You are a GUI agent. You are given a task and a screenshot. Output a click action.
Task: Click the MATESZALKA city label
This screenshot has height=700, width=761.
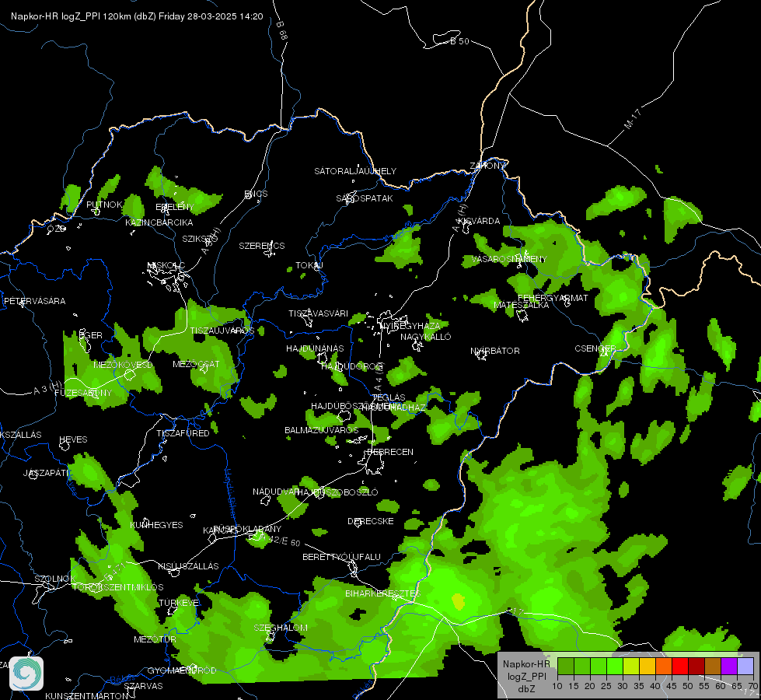tap(522, 305)
